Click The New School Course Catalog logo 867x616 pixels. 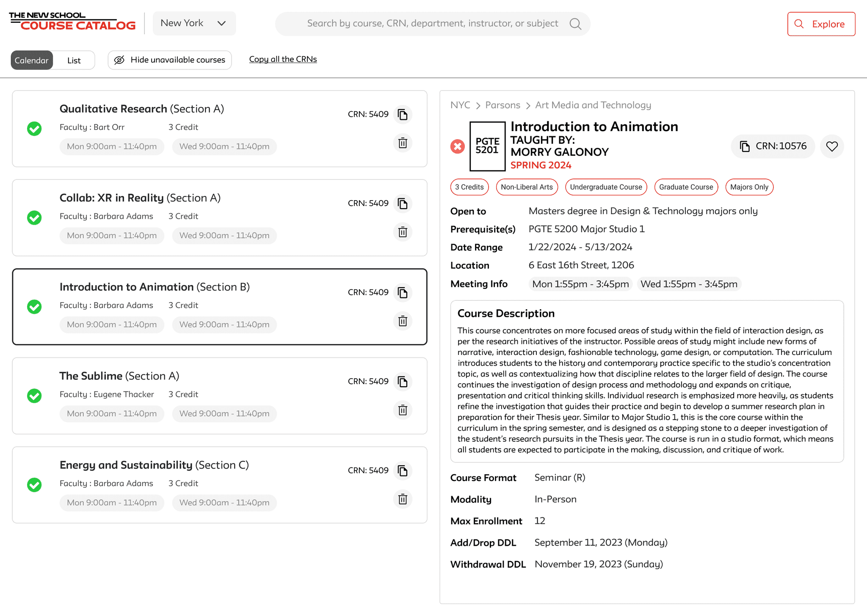(x=72, y=21)
